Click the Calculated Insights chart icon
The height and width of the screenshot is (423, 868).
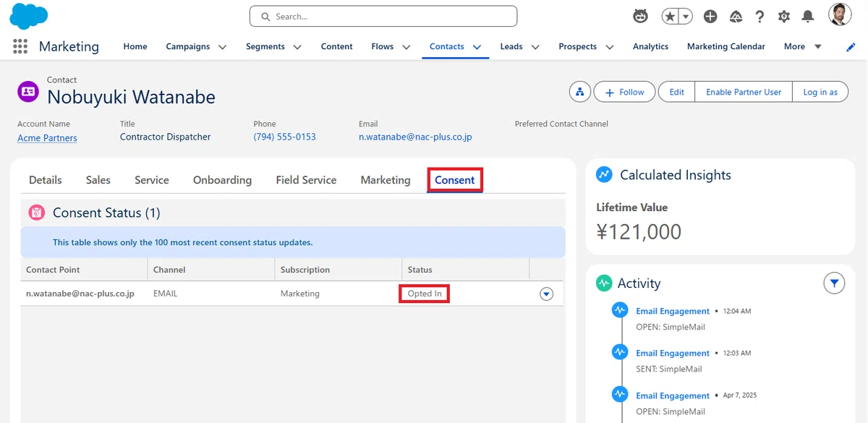604,175
